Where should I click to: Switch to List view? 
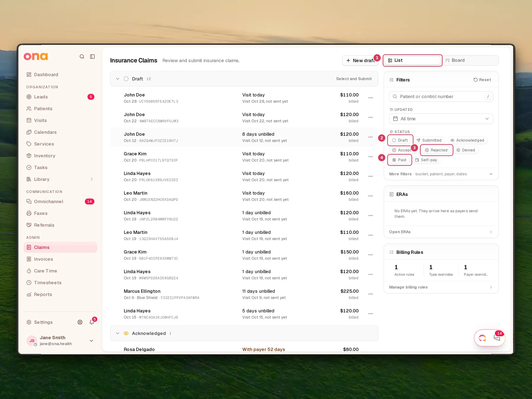coord(412,60)
